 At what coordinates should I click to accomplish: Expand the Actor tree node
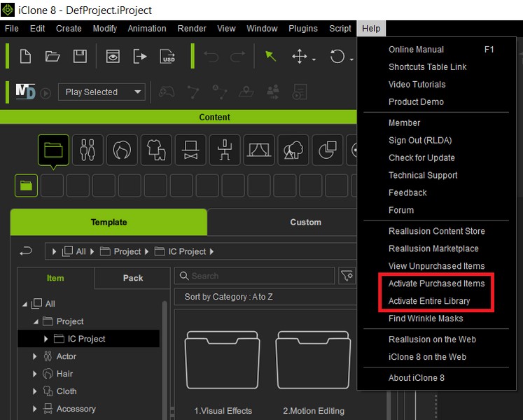[x=35, y=356]
